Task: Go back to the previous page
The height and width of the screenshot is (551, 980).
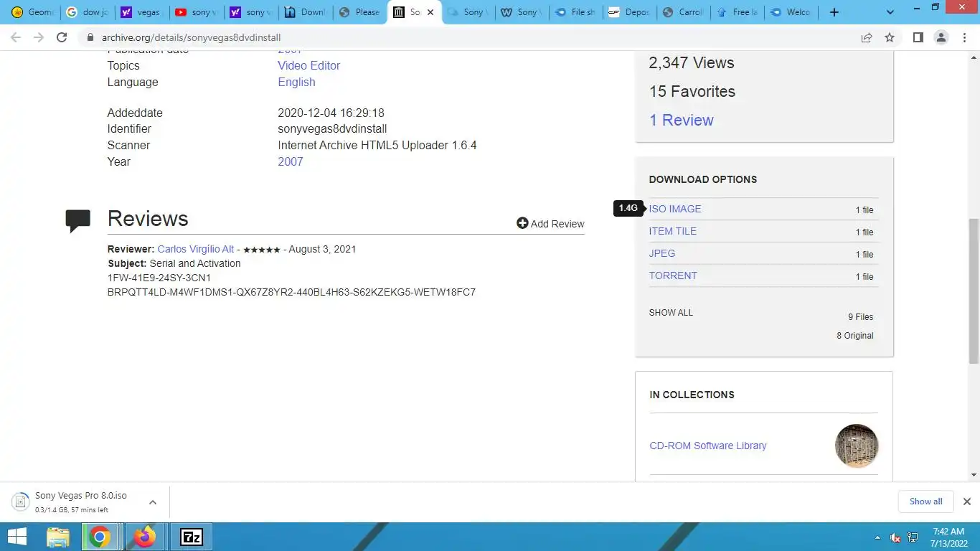Action: (15, 37)
